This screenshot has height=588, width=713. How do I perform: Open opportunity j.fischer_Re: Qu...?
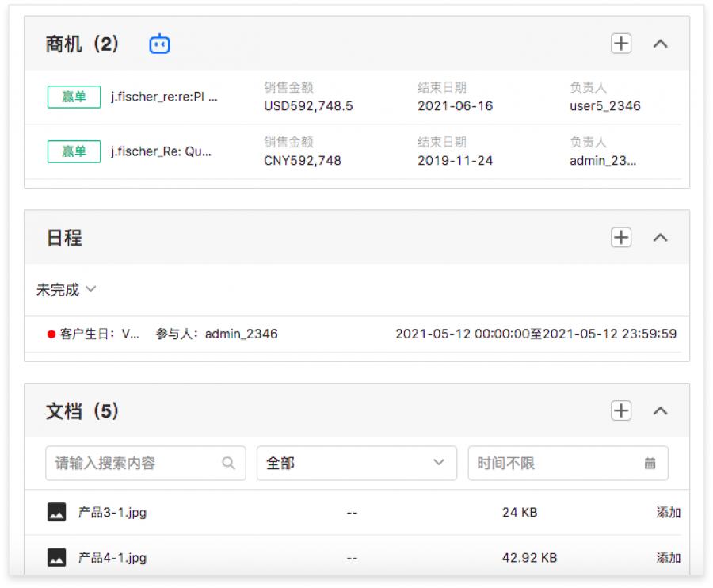162,151
